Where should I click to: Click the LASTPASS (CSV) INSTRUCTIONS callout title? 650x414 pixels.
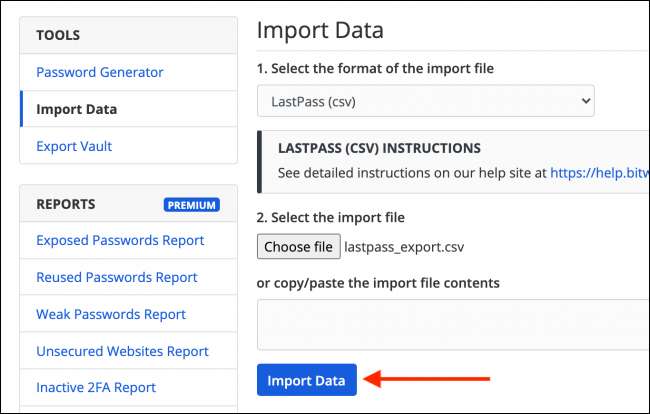(x=379, y=148)
